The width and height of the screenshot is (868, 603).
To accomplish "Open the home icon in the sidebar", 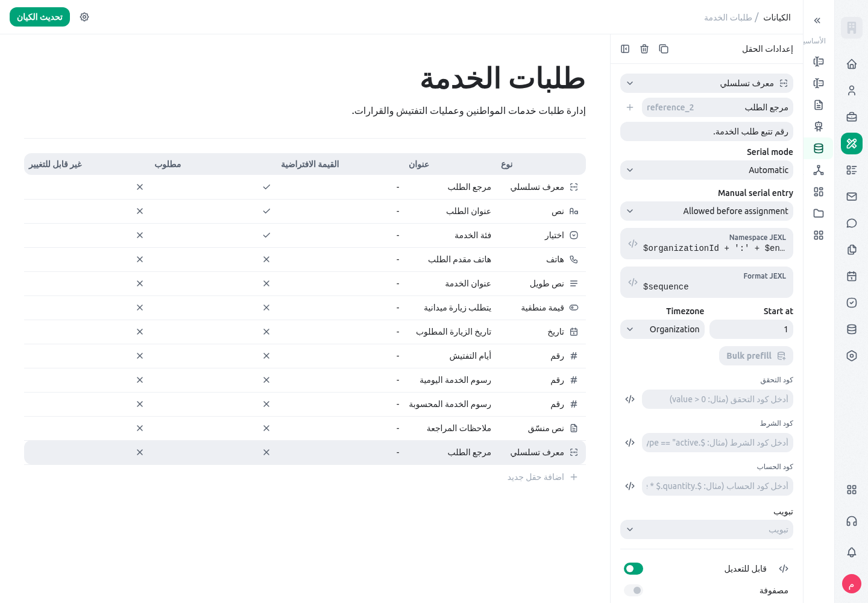I will pos(852,64).
